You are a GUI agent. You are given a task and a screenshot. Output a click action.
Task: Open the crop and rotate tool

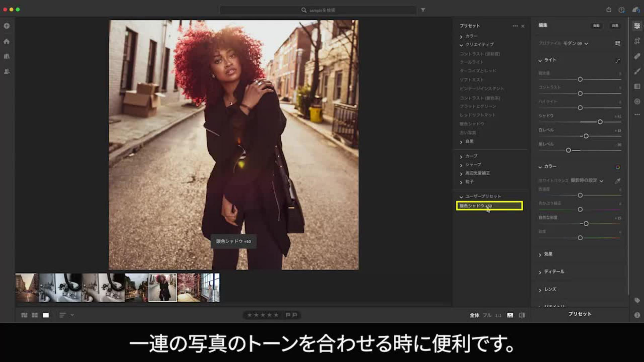[637, 41]
